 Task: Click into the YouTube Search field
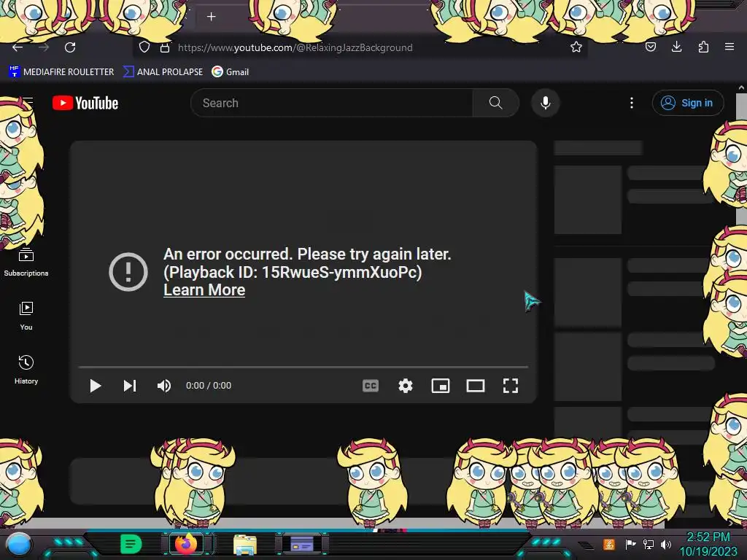332,103
